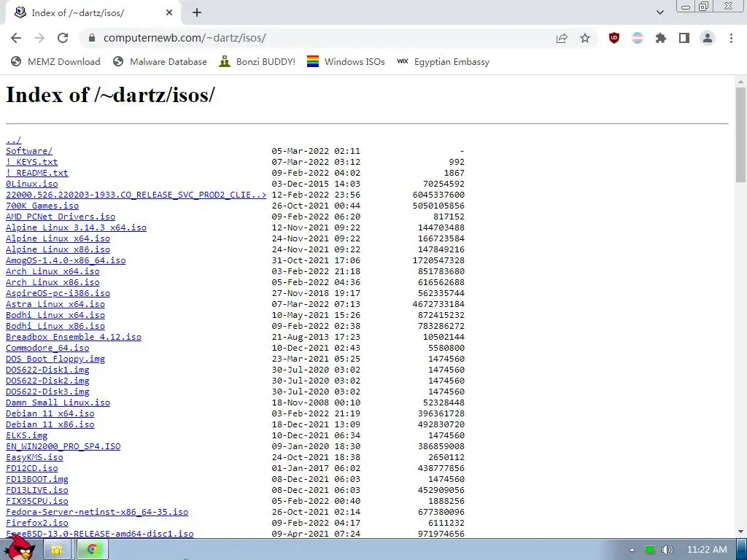Download Commodore_64.iso

(x=47, y=348)
